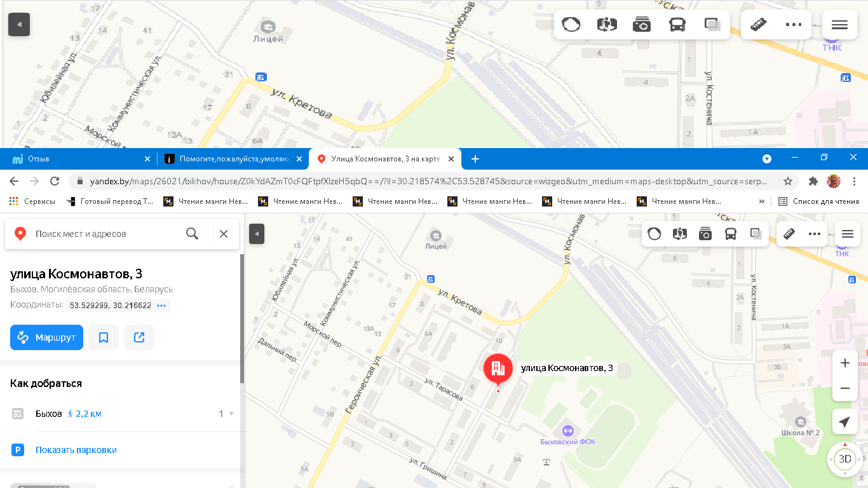This screenshot has width=868, height=488.
Task: Open the photos camera icon in the lower map toolbar
Action: 705,234
